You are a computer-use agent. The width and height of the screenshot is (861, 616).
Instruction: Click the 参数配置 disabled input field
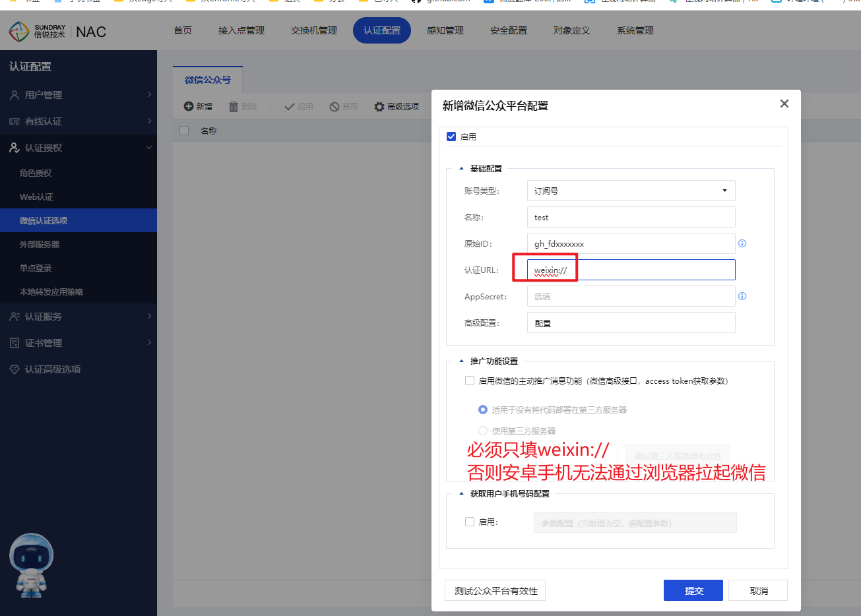coord(635,522)
